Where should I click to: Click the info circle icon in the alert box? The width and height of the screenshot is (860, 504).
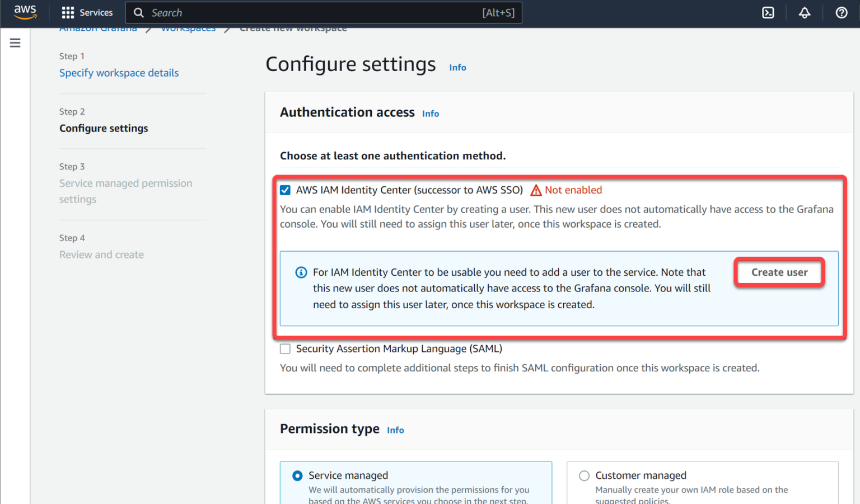click(x=301, y=272)
